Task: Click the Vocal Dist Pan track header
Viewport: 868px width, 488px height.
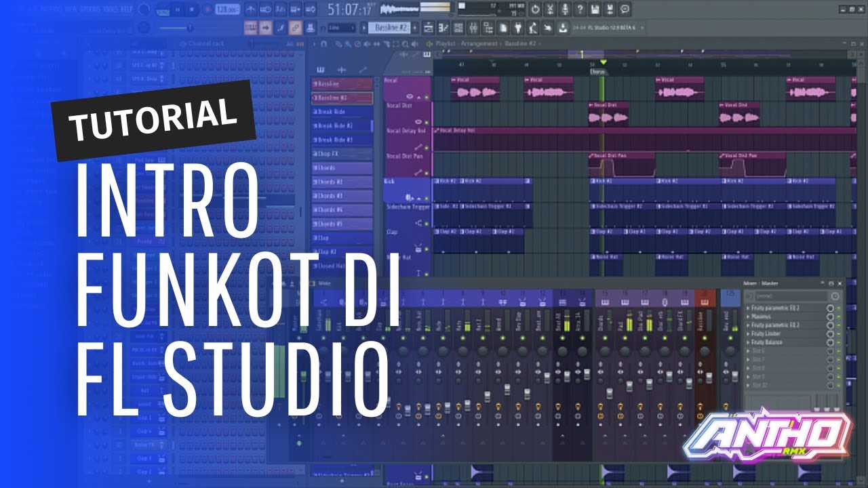Action: pos(407,165)
